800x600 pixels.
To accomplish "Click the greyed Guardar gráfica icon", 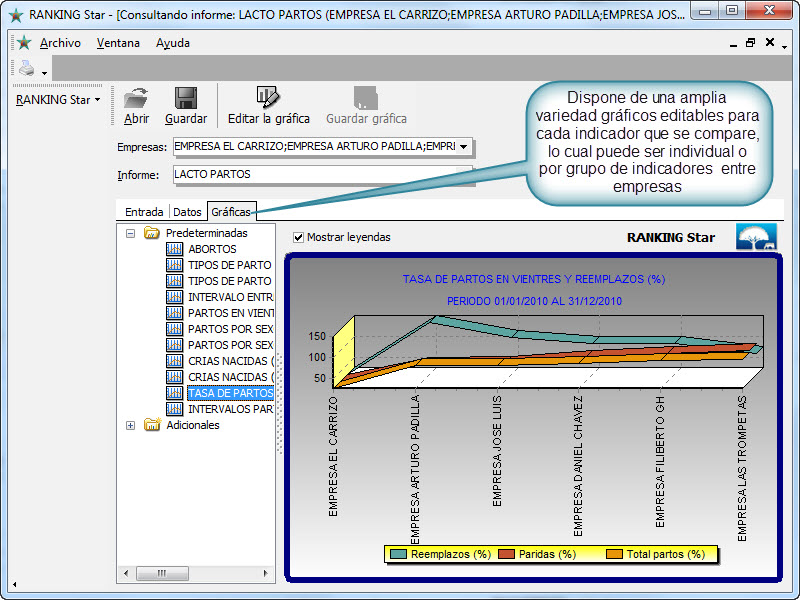I will tap(366, 97).
